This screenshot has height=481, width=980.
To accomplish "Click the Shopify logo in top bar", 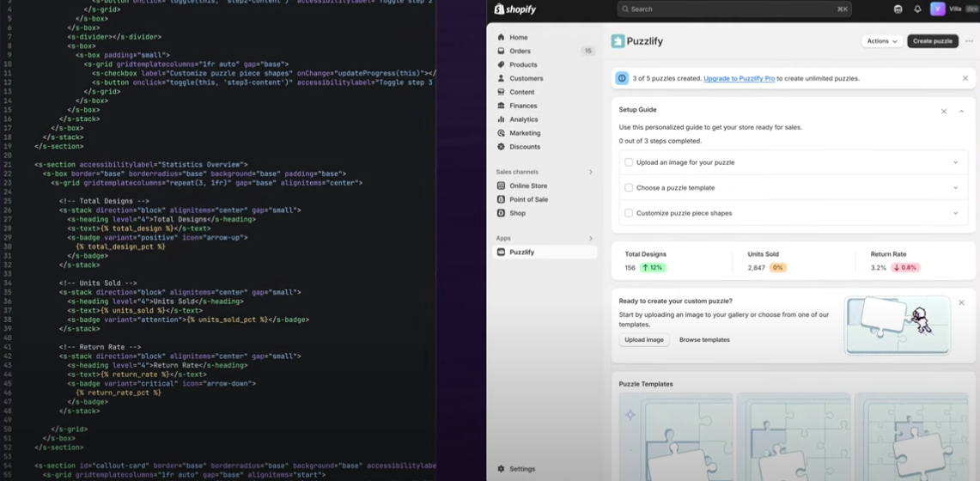I will coord(515,9).
